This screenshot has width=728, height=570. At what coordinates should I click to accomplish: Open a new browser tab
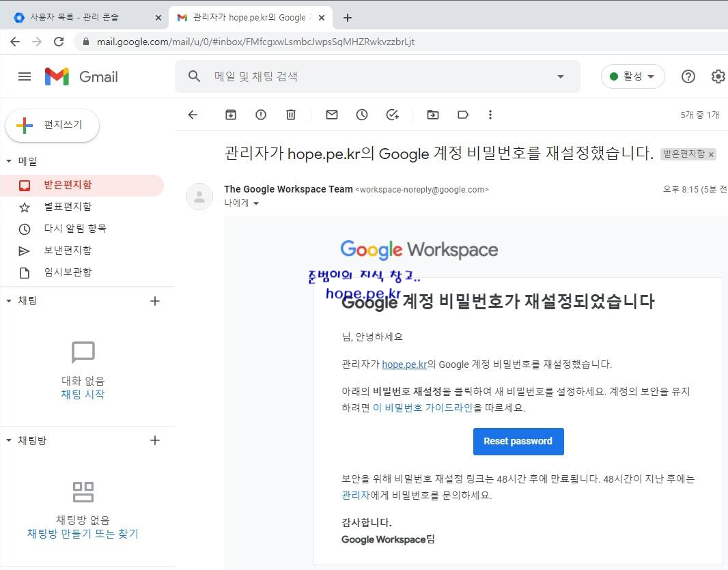pyautogui.click(x=348, y=18)
